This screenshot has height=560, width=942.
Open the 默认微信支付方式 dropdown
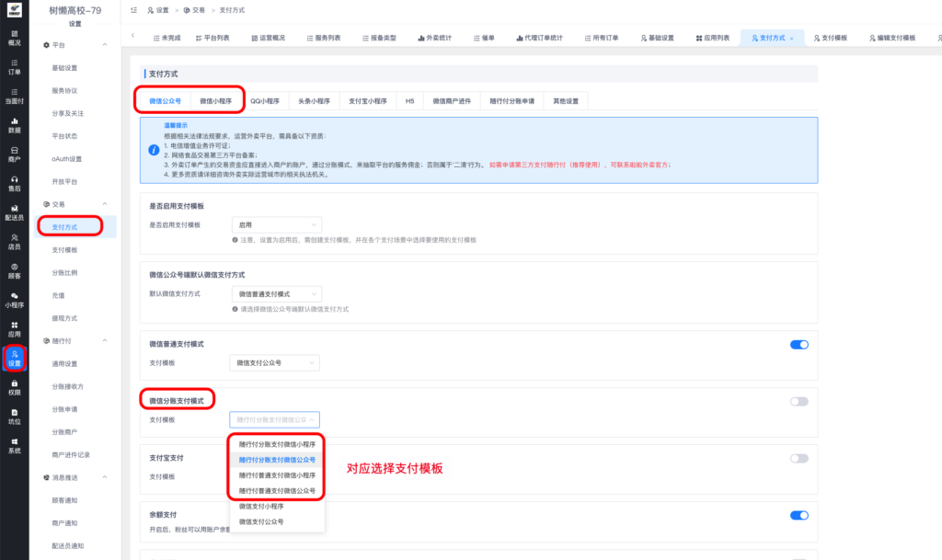[278, 293]
